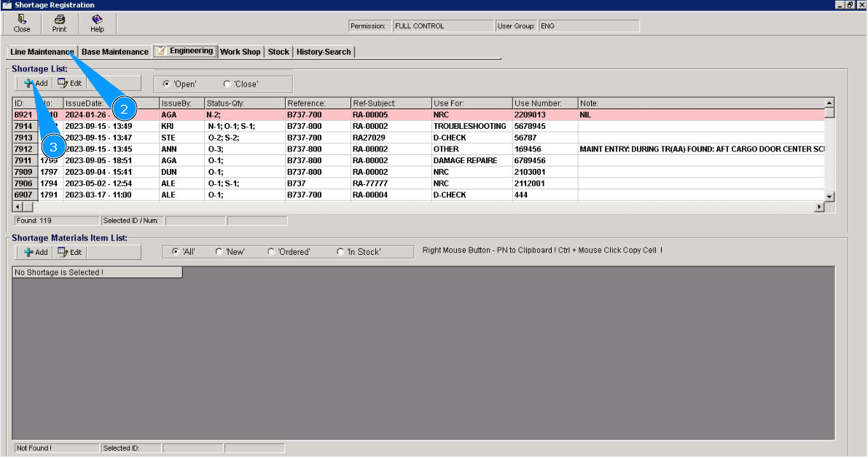This screenshot has width=868, height=458.
Task: Select shortage row ID 6907
Action: tap(419, 194)
